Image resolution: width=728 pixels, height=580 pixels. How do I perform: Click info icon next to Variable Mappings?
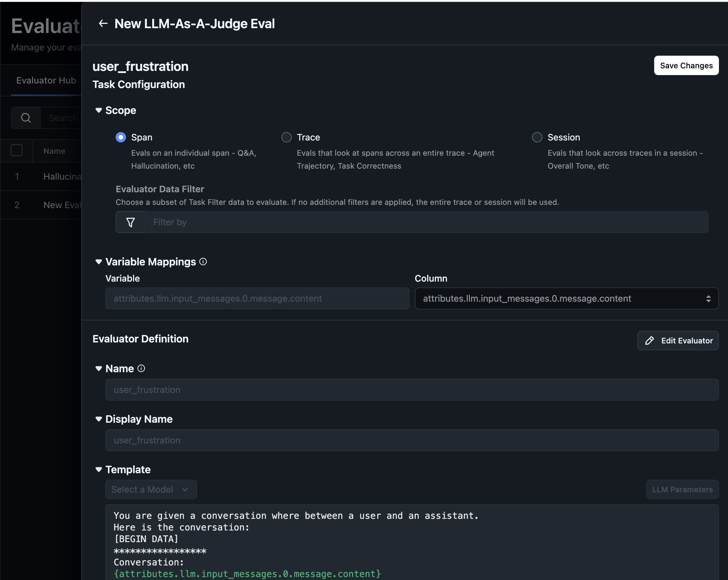click(x=203, y=262)
